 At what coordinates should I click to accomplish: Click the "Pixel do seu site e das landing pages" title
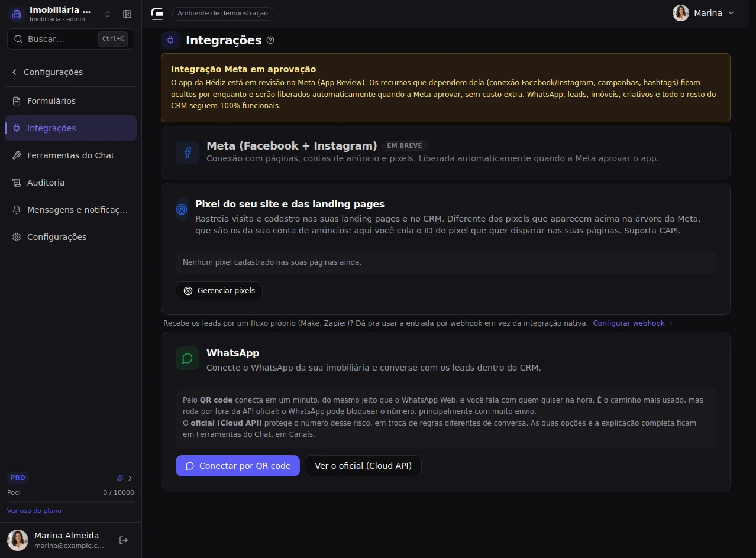coord(290,204)
